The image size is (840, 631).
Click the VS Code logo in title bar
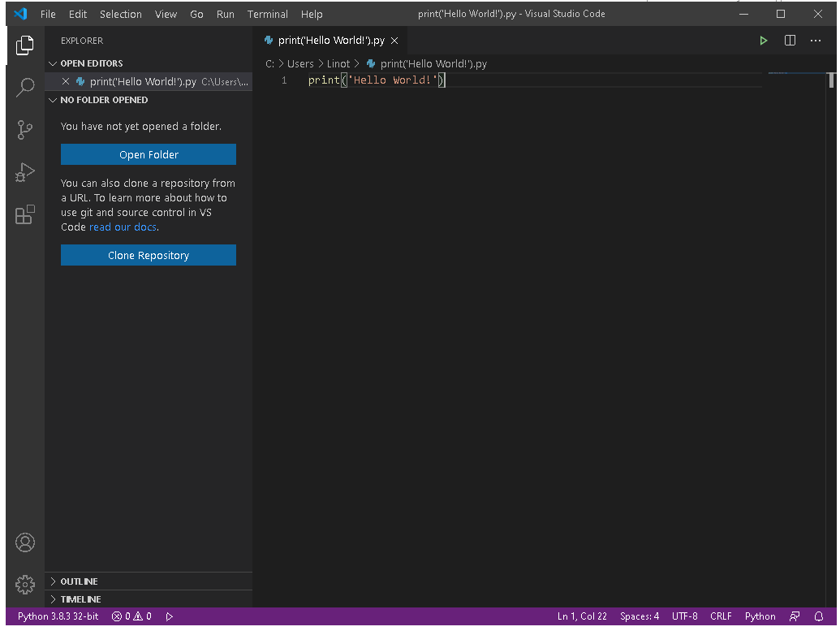(21, 14)
